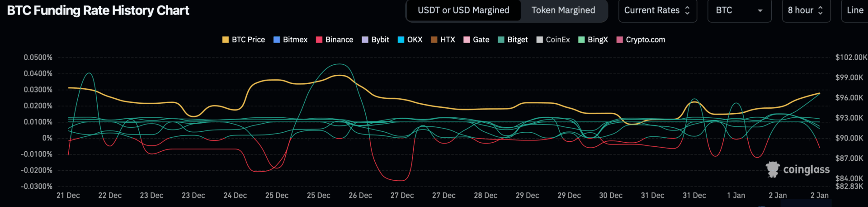Hide the Binance series label
The height and width of the screenshot is (207, 868).
(x=339, y=40)
